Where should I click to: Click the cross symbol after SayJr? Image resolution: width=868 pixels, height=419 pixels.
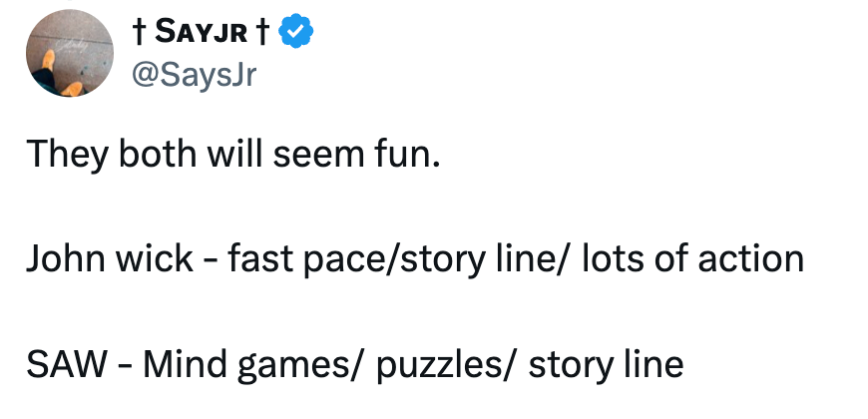[259, 34]
